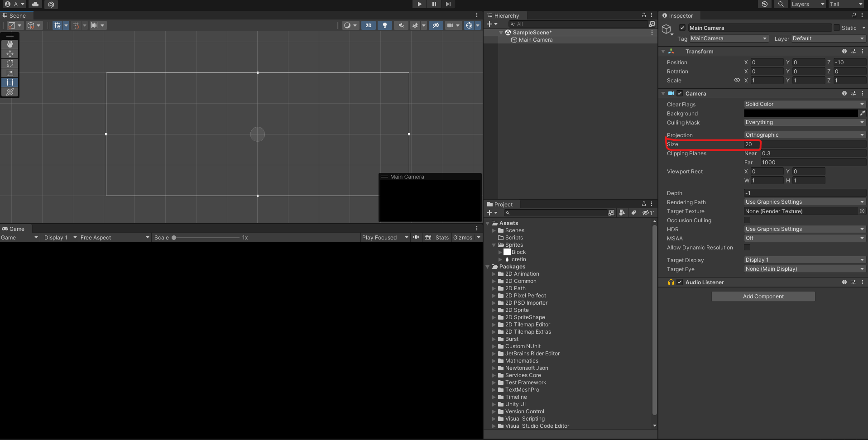This screenshot has height=440, width=868.
Task: Open the Clear Flags dropdown
Action: 804,104
